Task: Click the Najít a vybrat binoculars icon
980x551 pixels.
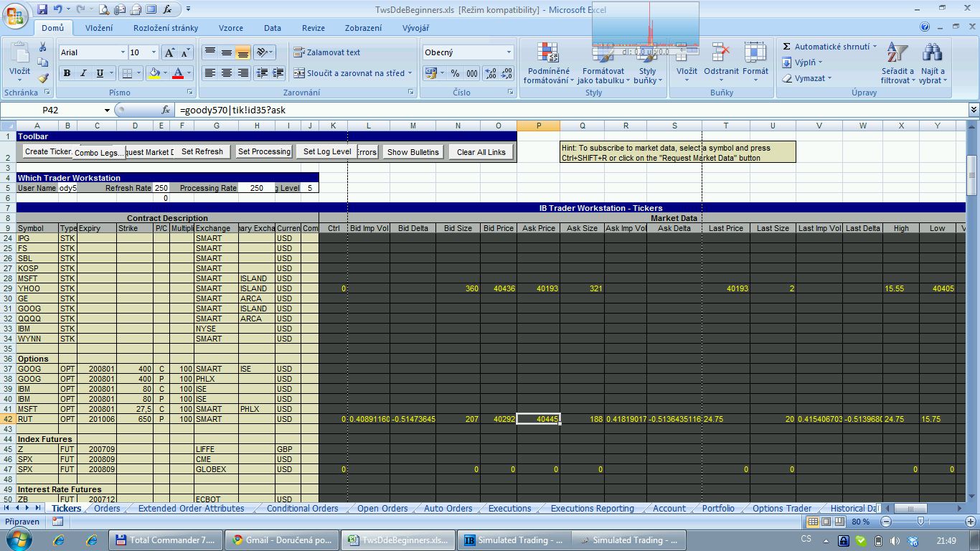Action: (932, 65)
